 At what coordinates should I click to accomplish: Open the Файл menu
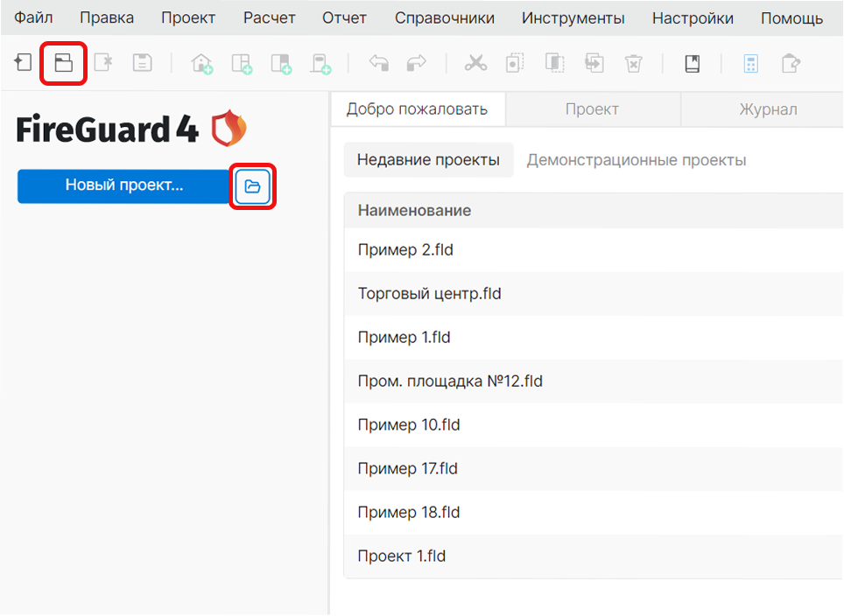(x=33, y=17)
